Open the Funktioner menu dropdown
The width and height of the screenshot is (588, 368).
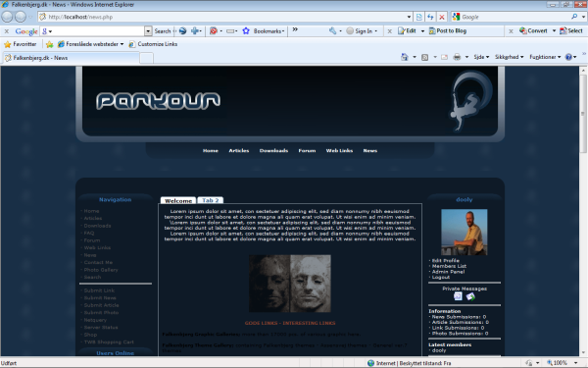point(545,57)
